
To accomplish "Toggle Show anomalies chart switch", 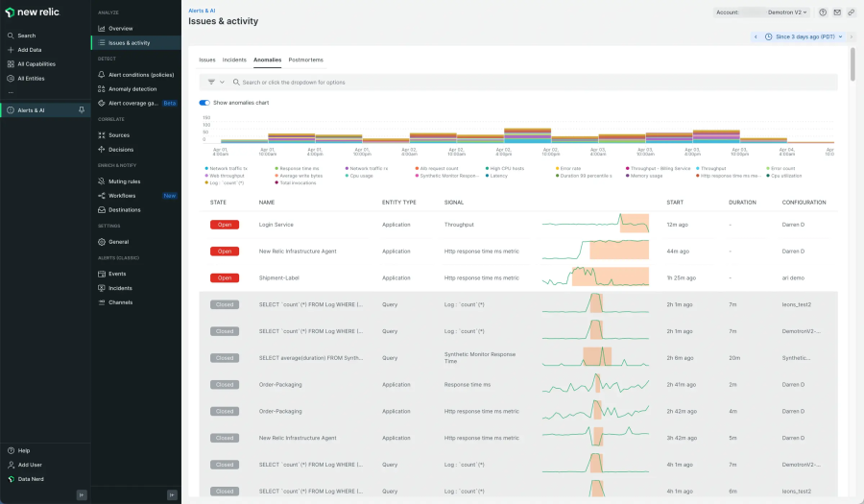I will click(x=204, y=103).
